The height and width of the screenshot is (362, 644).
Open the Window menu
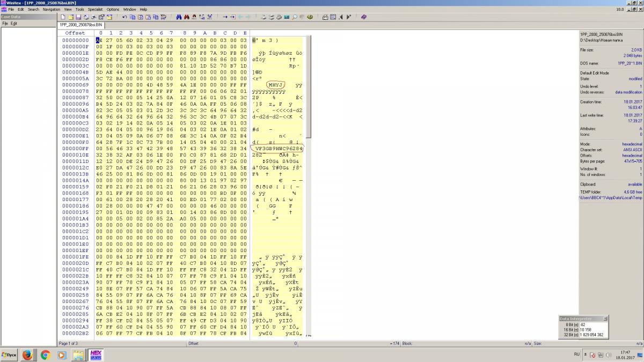[x=129, y=9]
